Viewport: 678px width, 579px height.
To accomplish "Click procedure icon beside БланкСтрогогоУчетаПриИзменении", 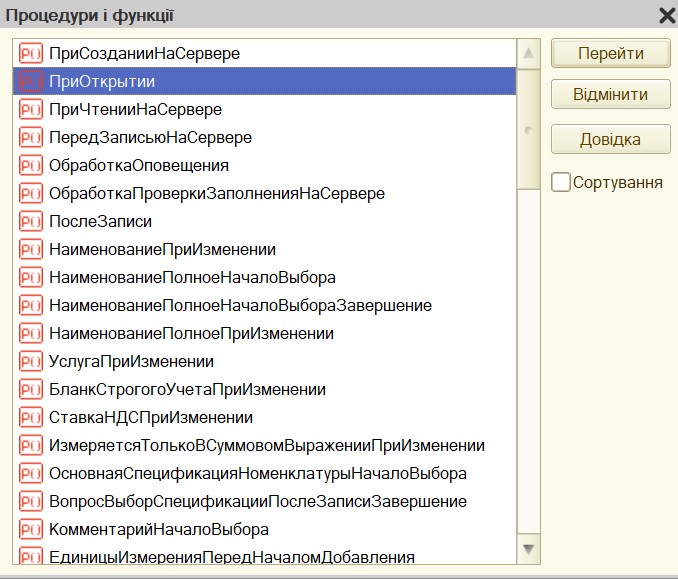I will coord(31,390).
